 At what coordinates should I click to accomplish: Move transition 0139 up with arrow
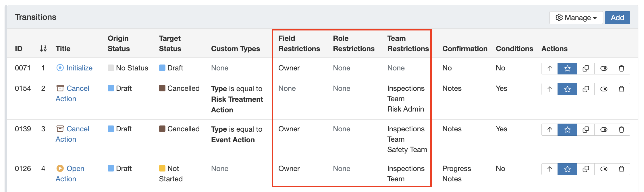click(549, 130)
